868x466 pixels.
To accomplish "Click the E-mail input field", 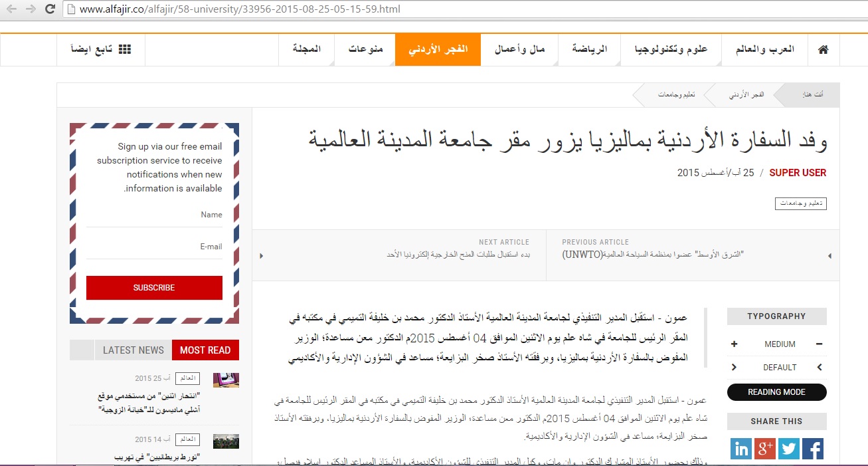I will (154, 247).
